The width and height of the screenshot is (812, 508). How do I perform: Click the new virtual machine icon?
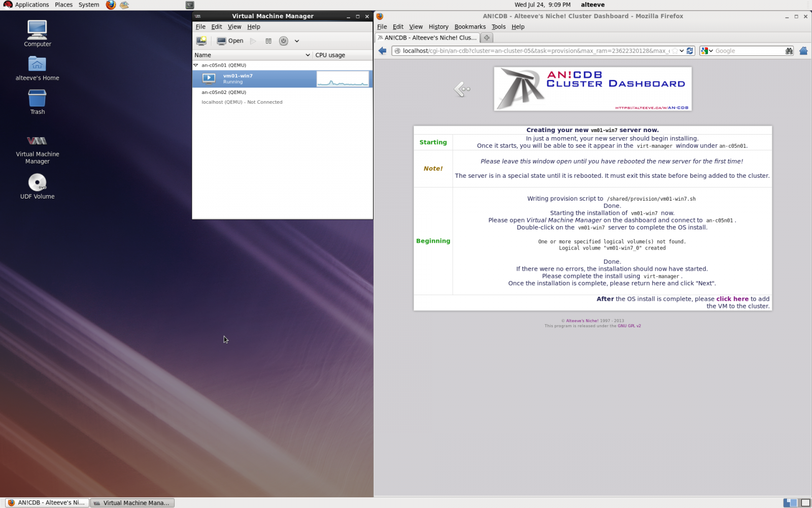tap(201, 41)
